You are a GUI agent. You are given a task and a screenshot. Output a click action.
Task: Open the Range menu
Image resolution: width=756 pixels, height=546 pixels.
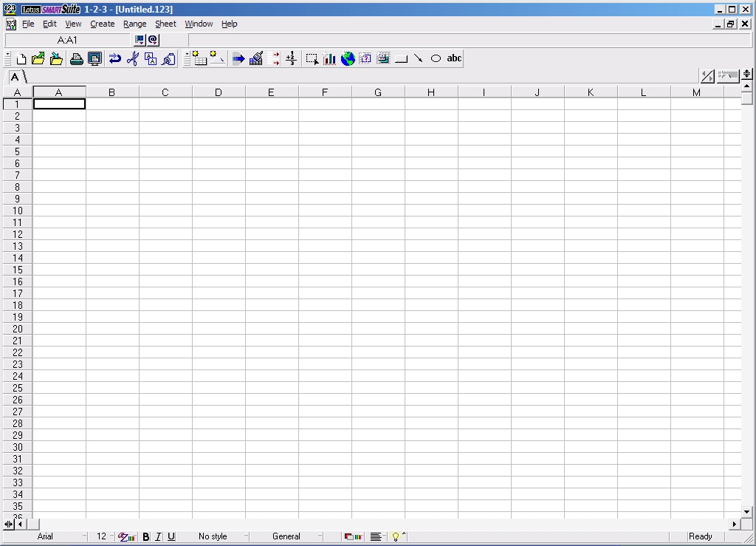click(x=134, y=24)
